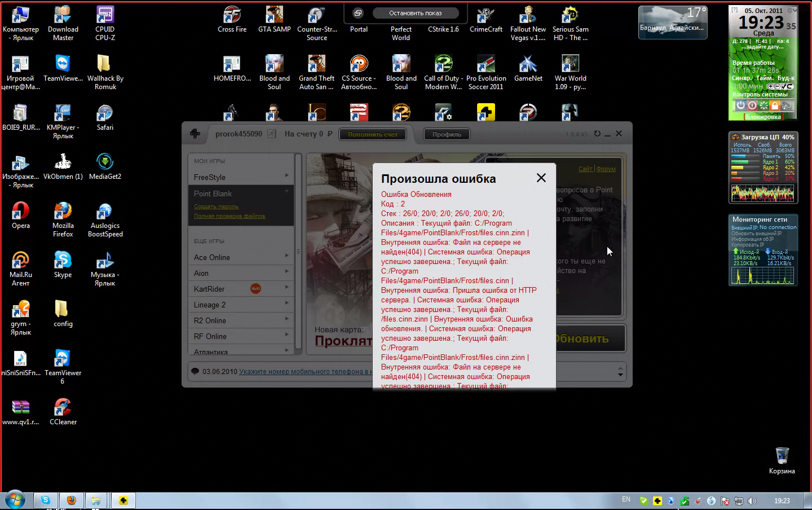
Task: Expand the Aion arrow
Action: pos(287,271)
